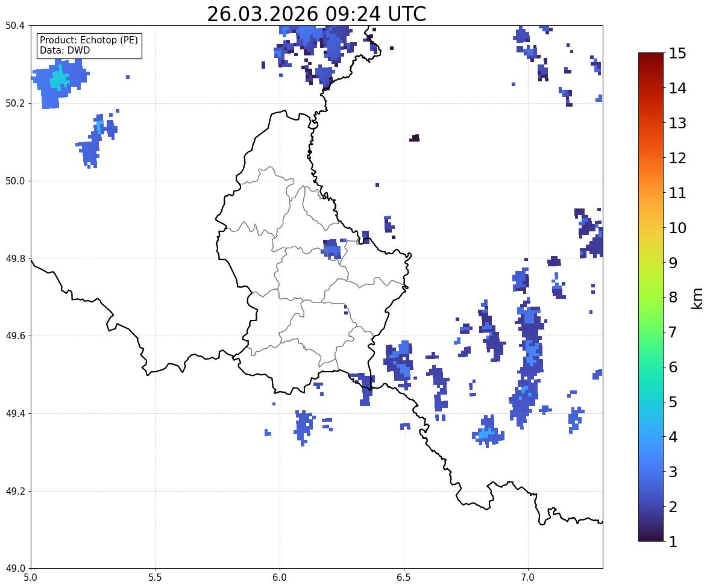This screenshot has width=710, height=588.
Task: Click the longitude axis label 7.0
Action: click(x=528, y=578)
